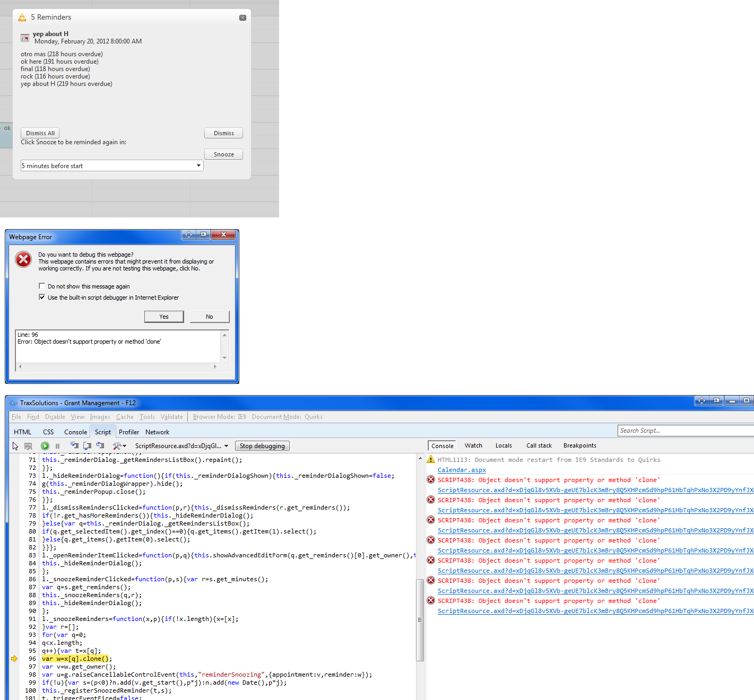This screenshot has height=700, width=754.
Task: Open the Browser Mode: IE9 menu
Action: 220,417
